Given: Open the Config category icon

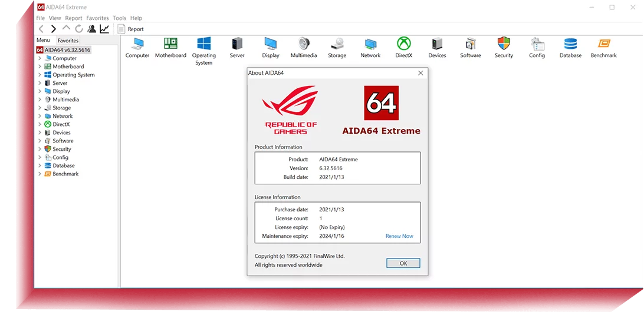Looking at the screenshot, I should (537, 44).
